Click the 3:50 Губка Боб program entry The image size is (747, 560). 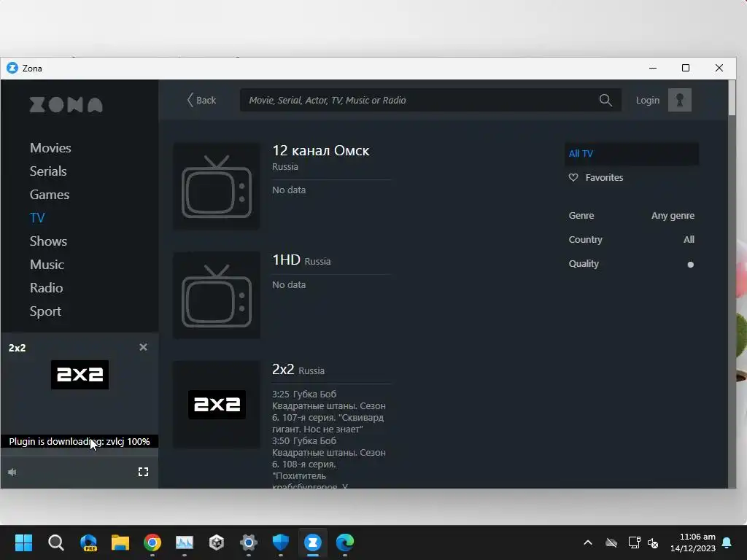[329, 464]
